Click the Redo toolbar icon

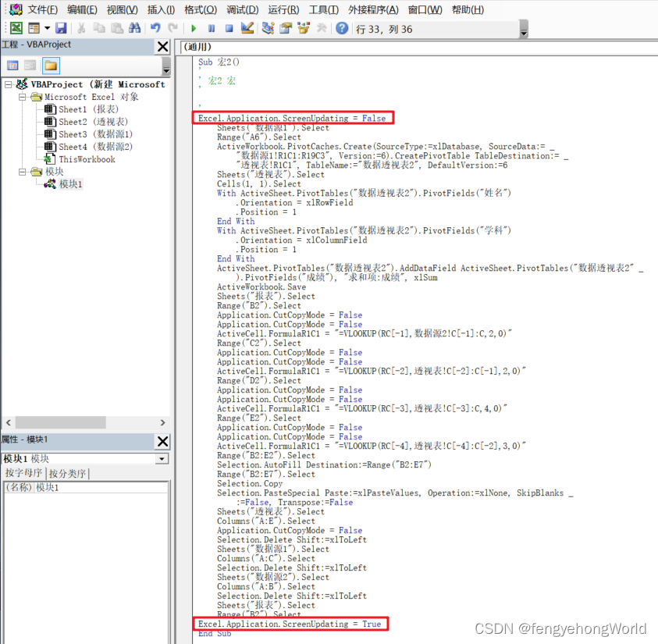click(x=173, y=28)
